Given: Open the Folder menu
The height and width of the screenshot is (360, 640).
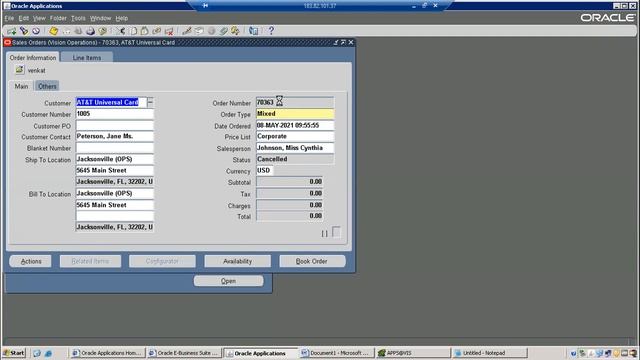Looking at the screenshot, I should click(58, 18).
